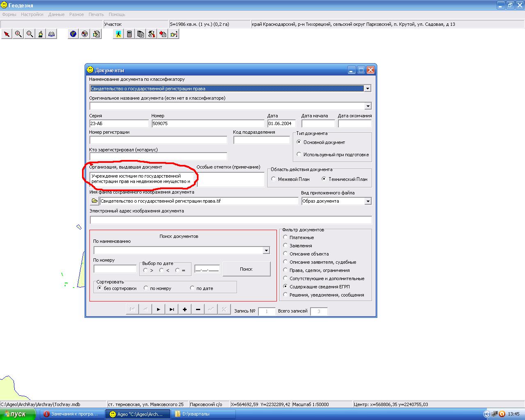Image resolution: width=525 pixels, height=420 pixels.
Task: Click the walking man toolbar icon
Action: (118, 34)
